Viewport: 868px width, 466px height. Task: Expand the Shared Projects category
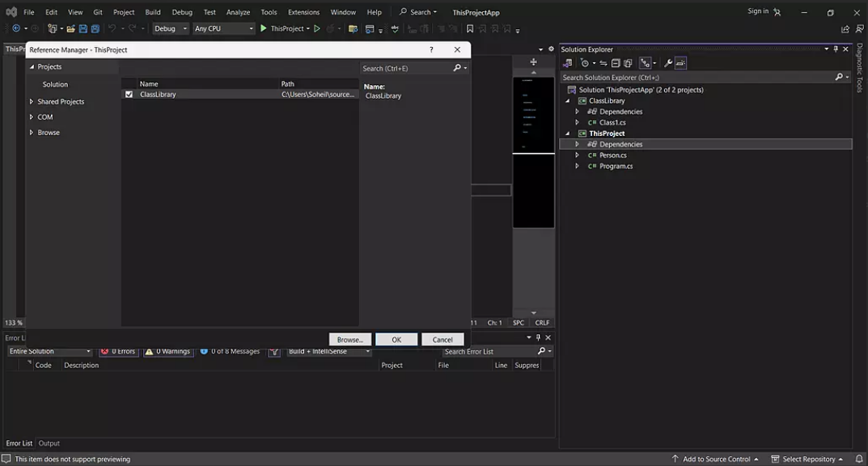tap(32, 102)
